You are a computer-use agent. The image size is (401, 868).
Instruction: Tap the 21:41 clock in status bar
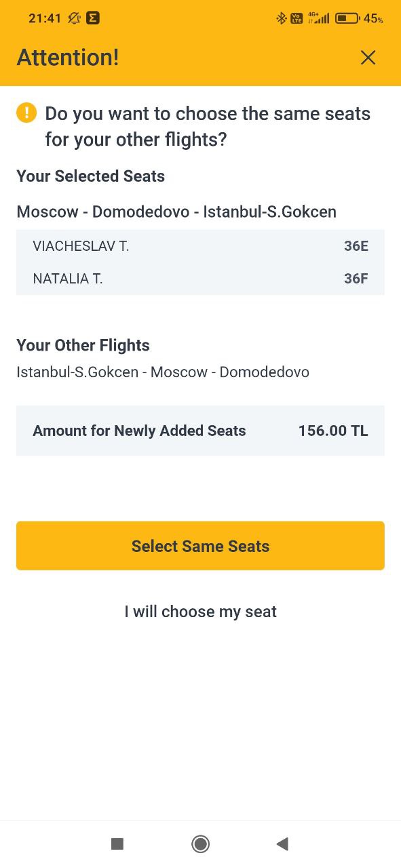click(x=45, y=18)
